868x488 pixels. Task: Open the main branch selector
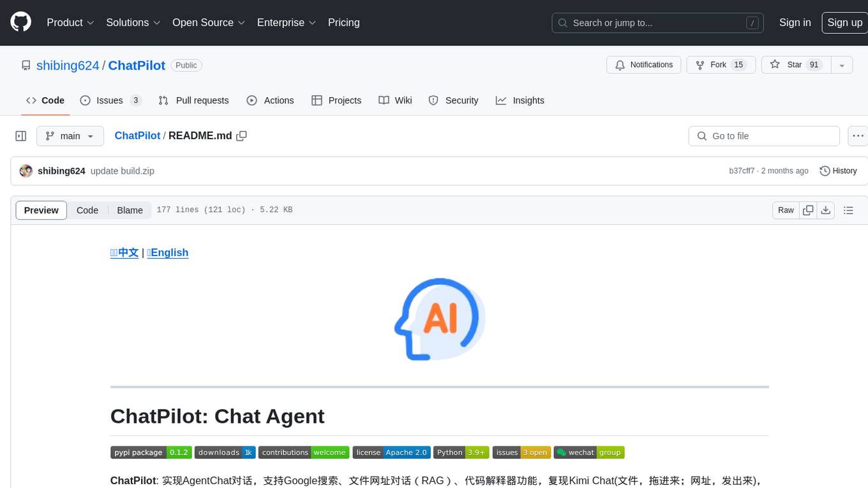click(x=70, y=136)
